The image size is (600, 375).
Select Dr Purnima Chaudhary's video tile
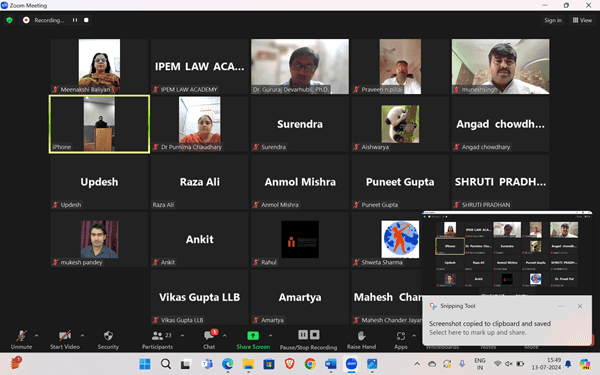[199, 124]
